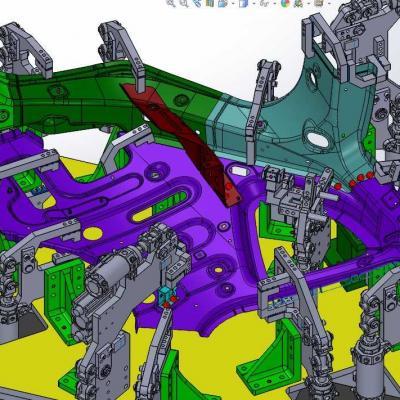The height and width of the screenshot is (400, 400).
Task: Expand the Apply Scene dropdown arrow
Action: 308,3
